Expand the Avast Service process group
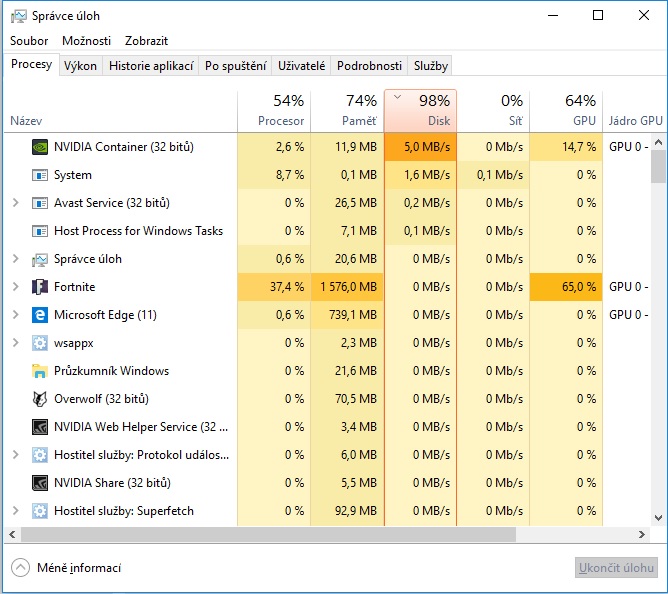 15,203
